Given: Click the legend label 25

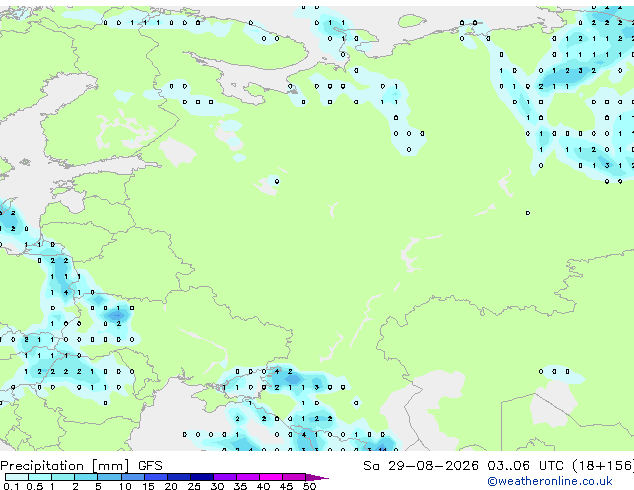Looking at the screenshot, I should click(194, 486).
